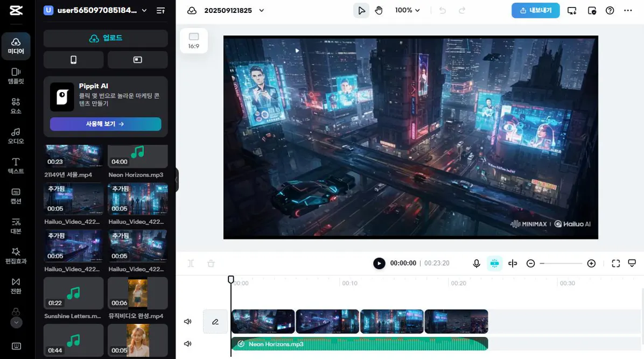644x359 pixels.
Task: Open the three-dot more options menu
Action: pos(628,11)
